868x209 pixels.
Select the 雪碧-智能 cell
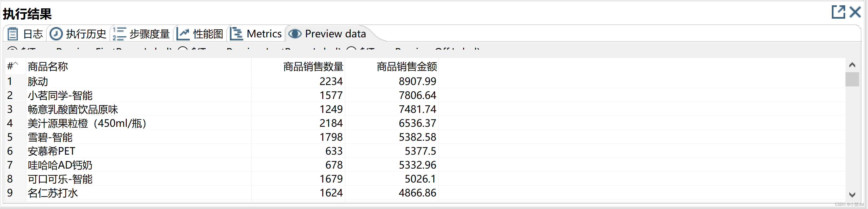[x=50, y=137]
